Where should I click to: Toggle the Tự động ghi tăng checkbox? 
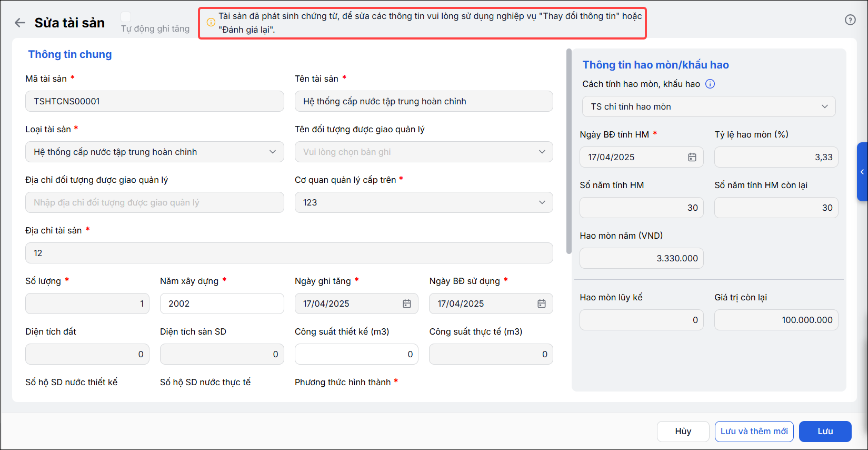coord(126,17)
